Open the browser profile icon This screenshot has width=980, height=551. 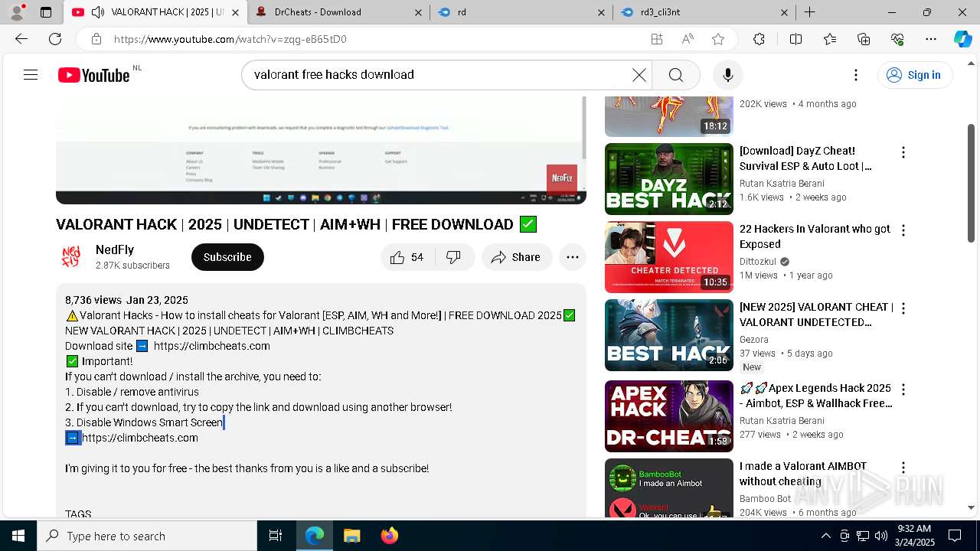(x=17, y=12)
